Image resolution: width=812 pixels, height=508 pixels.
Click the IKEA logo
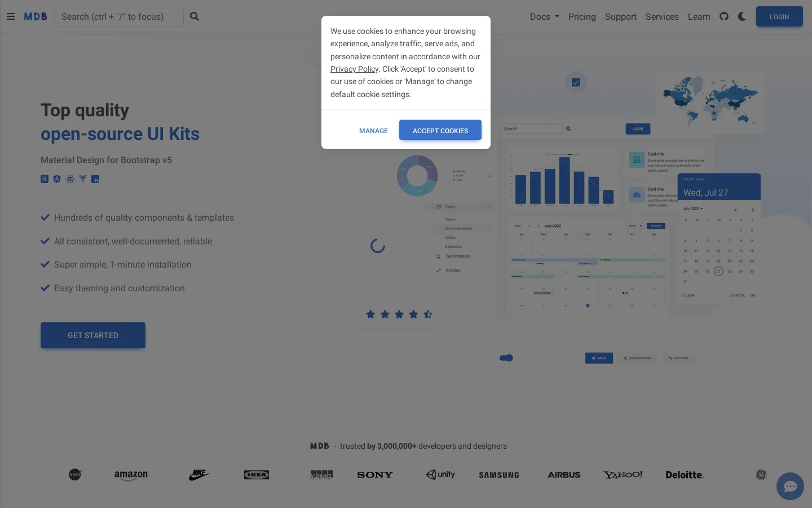point(257,475)
